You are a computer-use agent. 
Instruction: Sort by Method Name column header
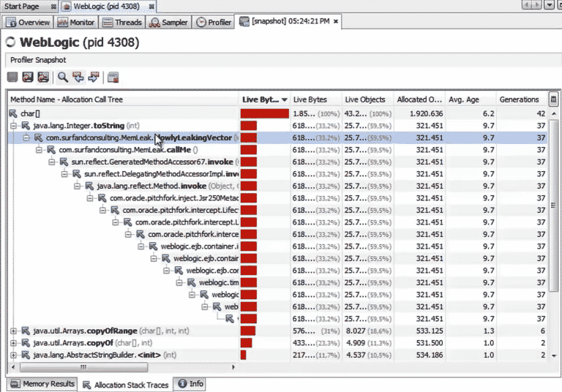click(123, 99)
